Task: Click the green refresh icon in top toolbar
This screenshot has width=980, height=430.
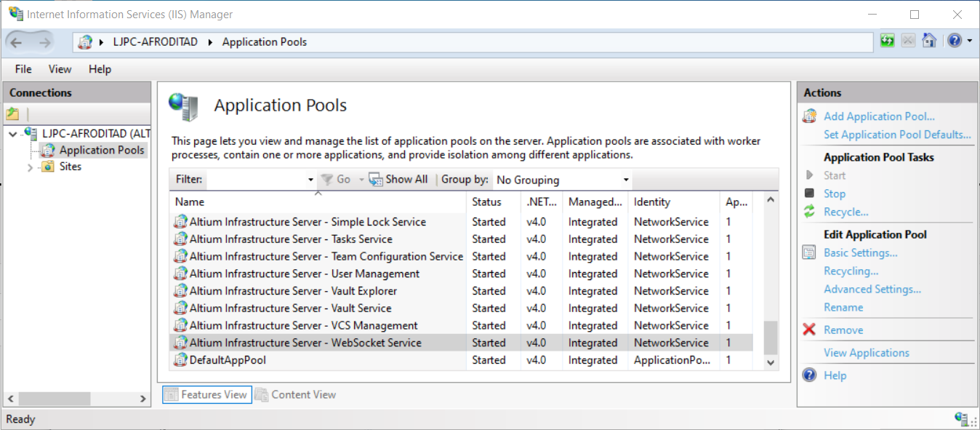Action: (x=887, y=41)
